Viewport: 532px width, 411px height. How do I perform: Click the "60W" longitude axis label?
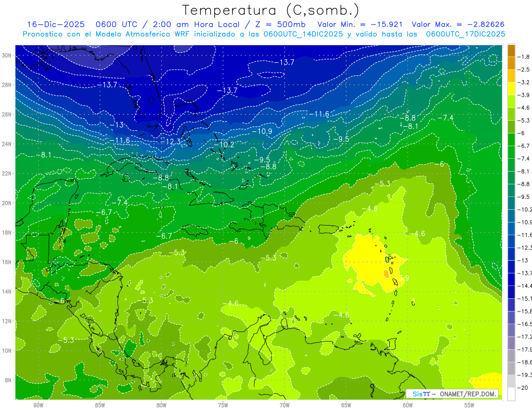coord(408,405)
